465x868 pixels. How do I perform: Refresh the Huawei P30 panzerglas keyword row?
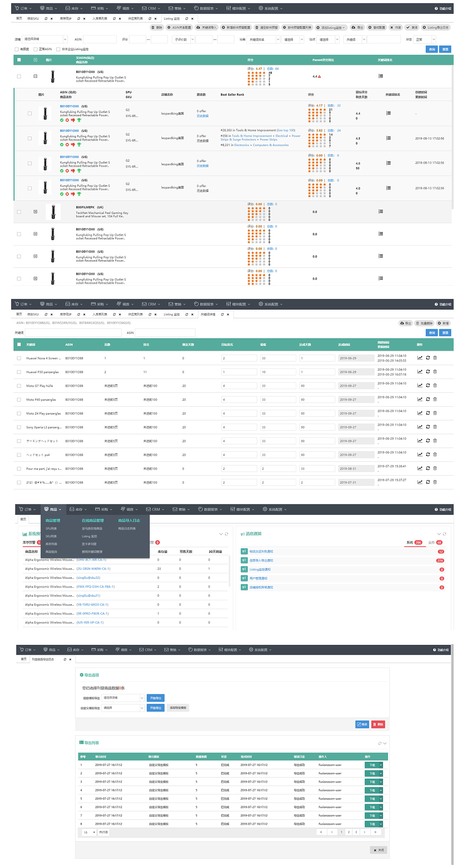(428, 372)
